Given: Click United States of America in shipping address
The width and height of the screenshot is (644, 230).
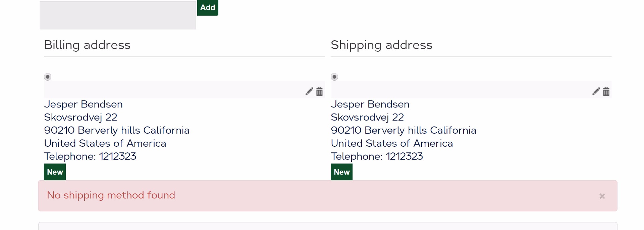Looking at the screenshot, I should click(392, 143).
